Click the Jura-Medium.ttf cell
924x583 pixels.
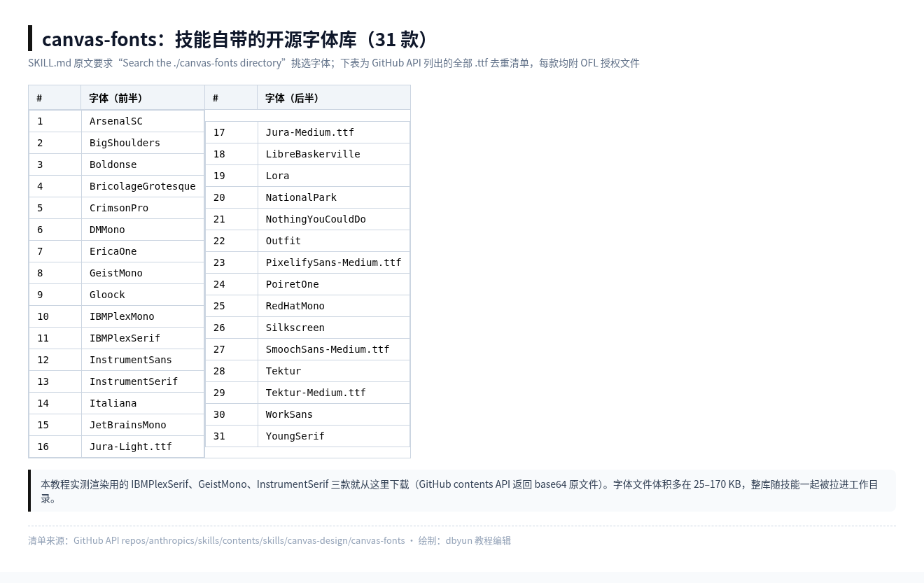(x=333, y=132)
